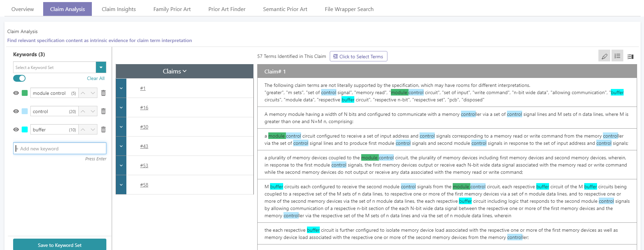This screenshot has width=644, height=250.
Task: Go to next control match
Action: click(93, 111)
